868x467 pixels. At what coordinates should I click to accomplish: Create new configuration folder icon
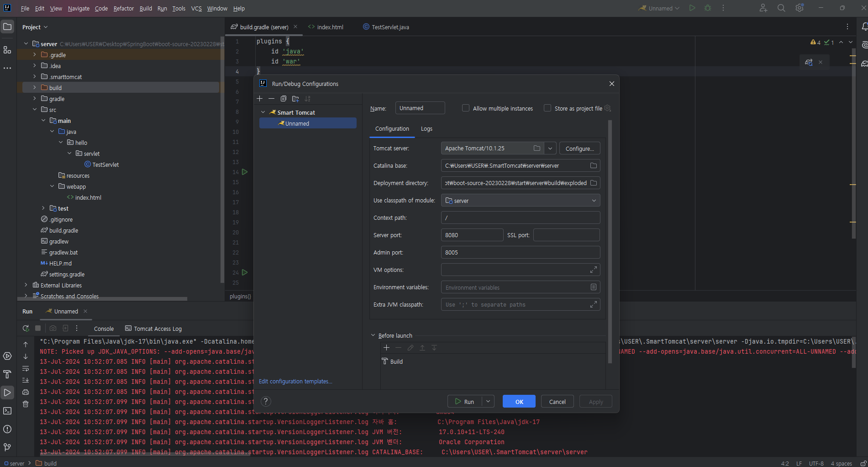[x=295, y=99]
